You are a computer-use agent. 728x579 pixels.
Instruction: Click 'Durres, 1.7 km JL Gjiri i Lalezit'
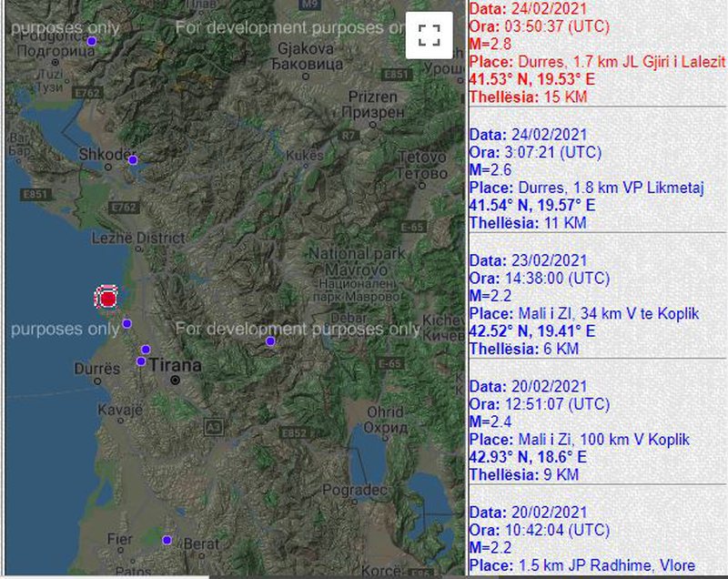pos(622,62)
